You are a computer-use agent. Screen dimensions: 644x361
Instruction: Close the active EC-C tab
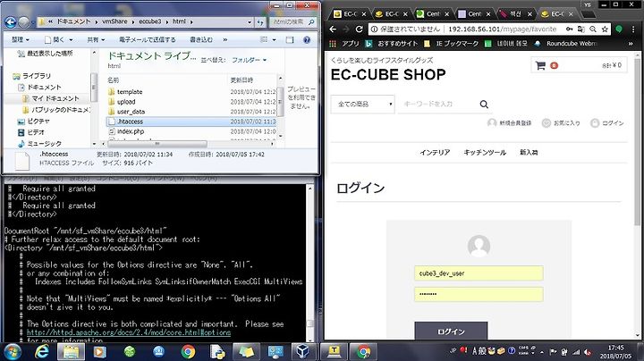571,14
